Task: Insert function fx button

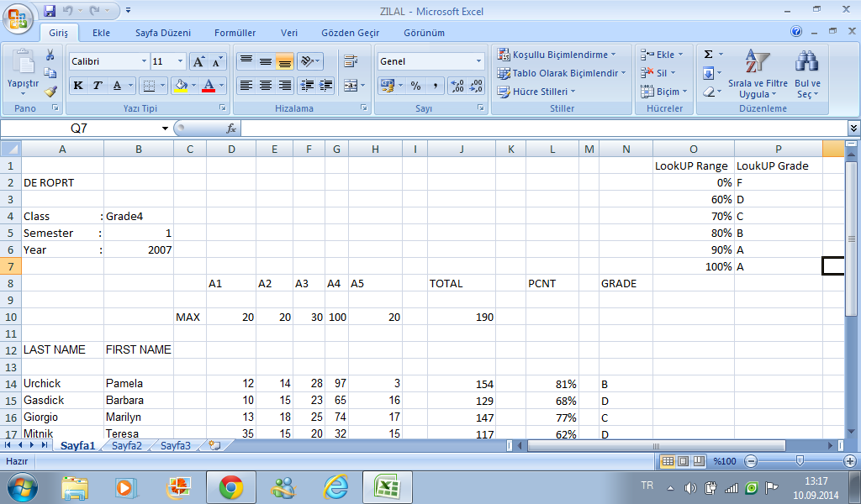Action: (x=231, y=129)
